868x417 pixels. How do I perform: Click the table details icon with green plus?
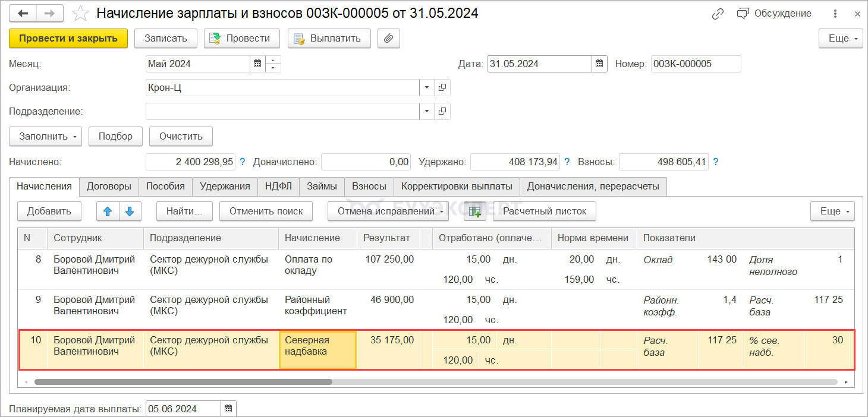[474, 211]
